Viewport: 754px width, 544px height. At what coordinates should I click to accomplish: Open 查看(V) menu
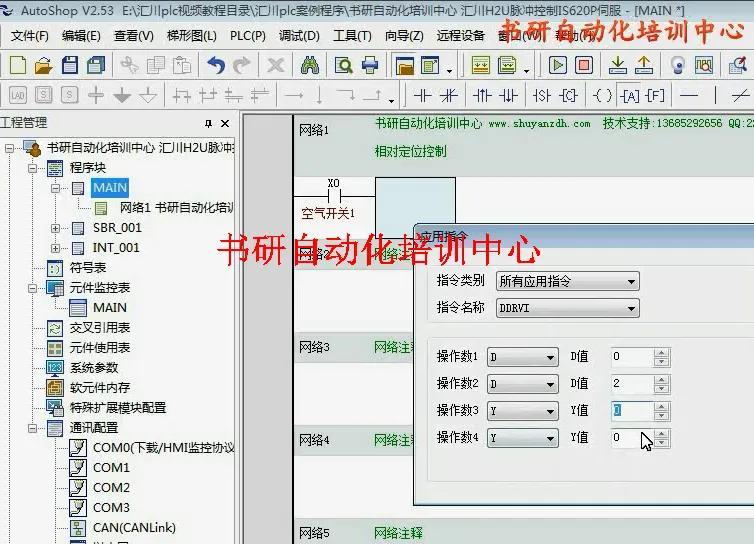[x=134, y=36]
